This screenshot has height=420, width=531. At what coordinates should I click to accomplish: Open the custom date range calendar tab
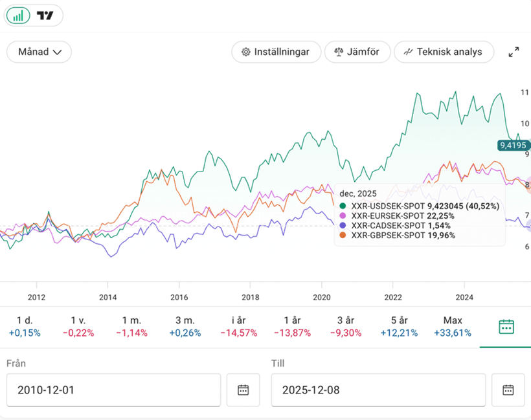click(x=506, y=326)
